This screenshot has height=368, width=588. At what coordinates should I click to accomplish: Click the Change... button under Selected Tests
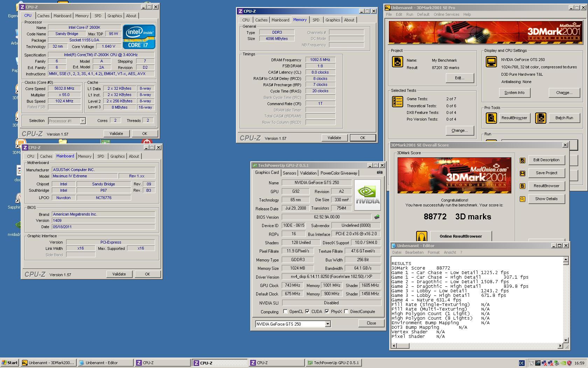(460, 131)
